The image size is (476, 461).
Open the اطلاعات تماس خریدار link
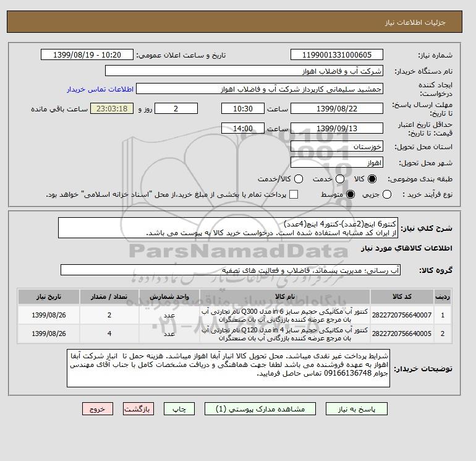100,89
